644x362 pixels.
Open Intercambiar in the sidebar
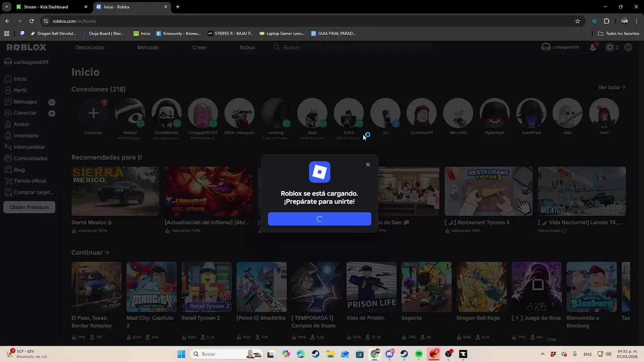(x=29, y=147)
